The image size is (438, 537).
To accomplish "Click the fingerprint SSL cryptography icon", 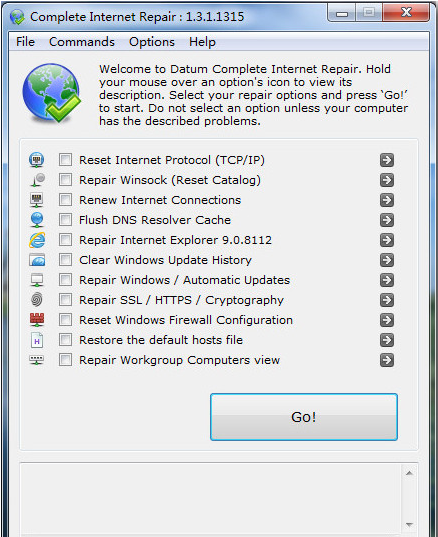I will click(37, 300).
